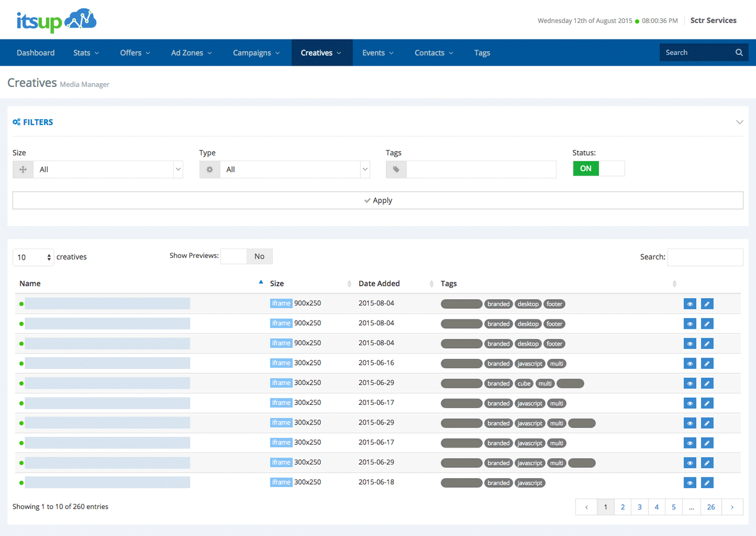Click the gear icon beside Type dropdown

pos(209,169)
